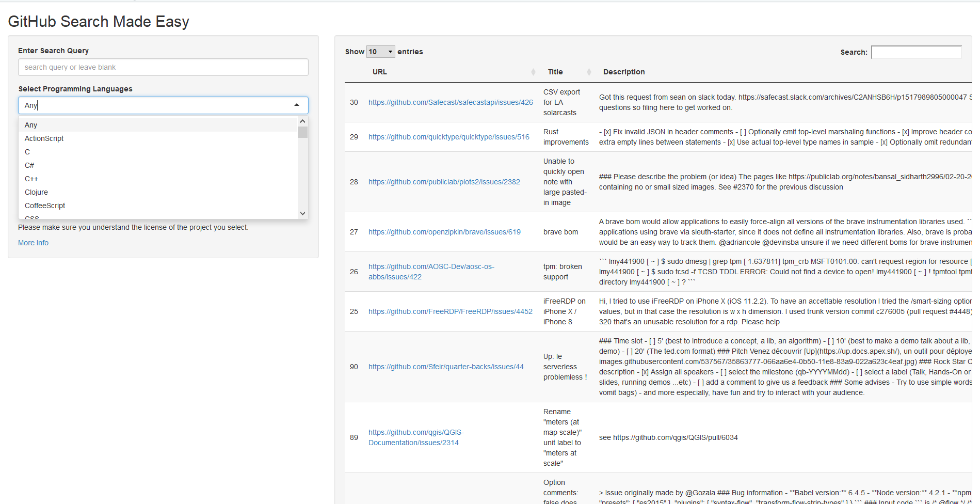Open quicktype issue 516 link
Screen dimensions: 980x504
point(449,137)
